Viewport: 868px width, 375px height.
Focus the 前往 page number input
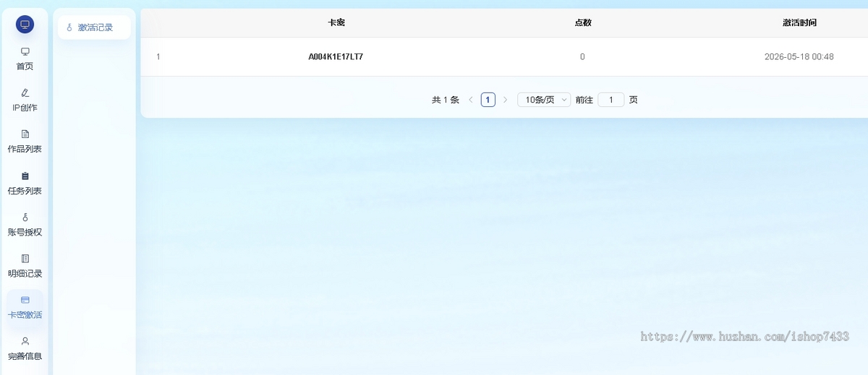pos(611,100)
